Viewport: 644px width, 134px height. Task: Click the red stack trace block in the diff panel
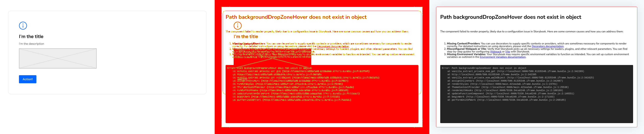(322, 94)
